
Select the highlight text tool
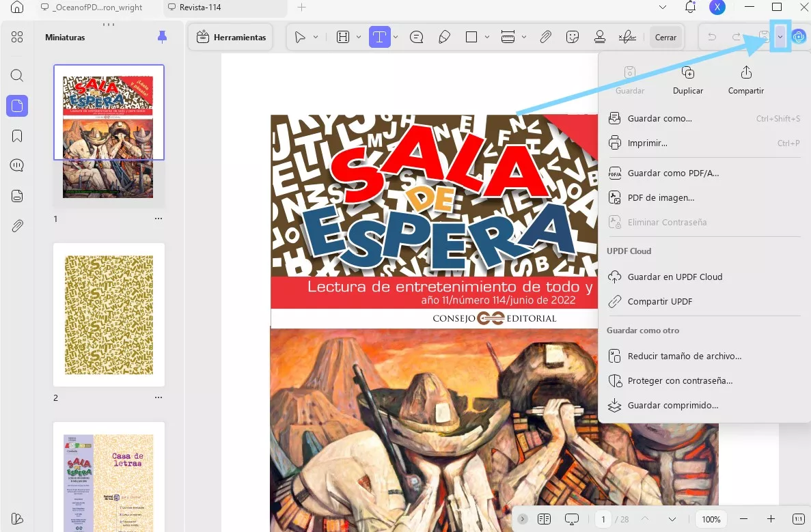343,38
